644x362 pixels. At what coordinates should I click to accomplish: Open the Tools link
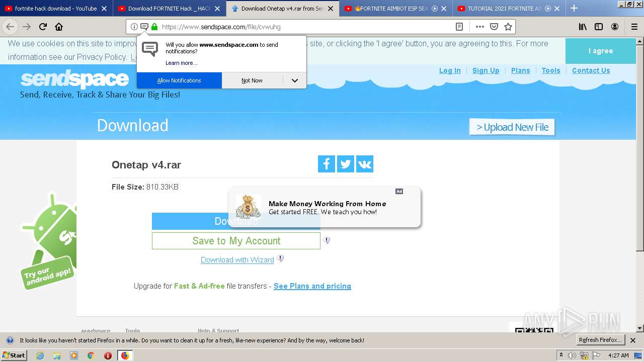coord(551,70)
